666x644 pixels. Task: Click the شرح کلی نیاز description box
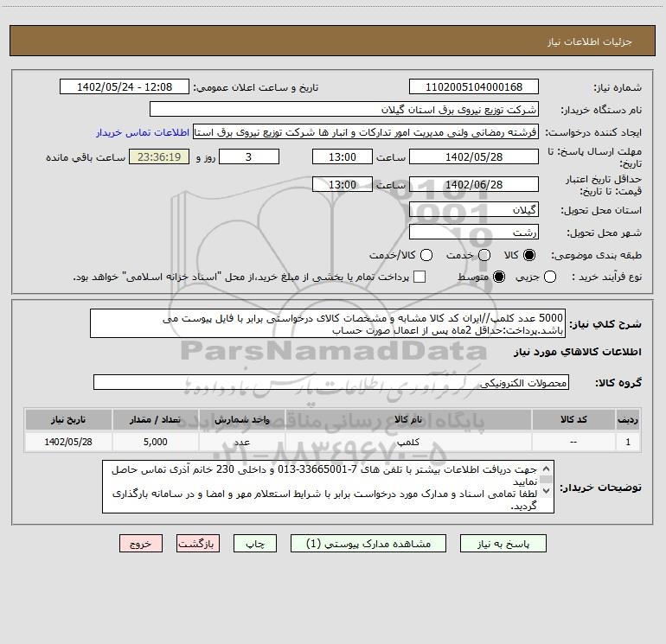click(328, 323)
